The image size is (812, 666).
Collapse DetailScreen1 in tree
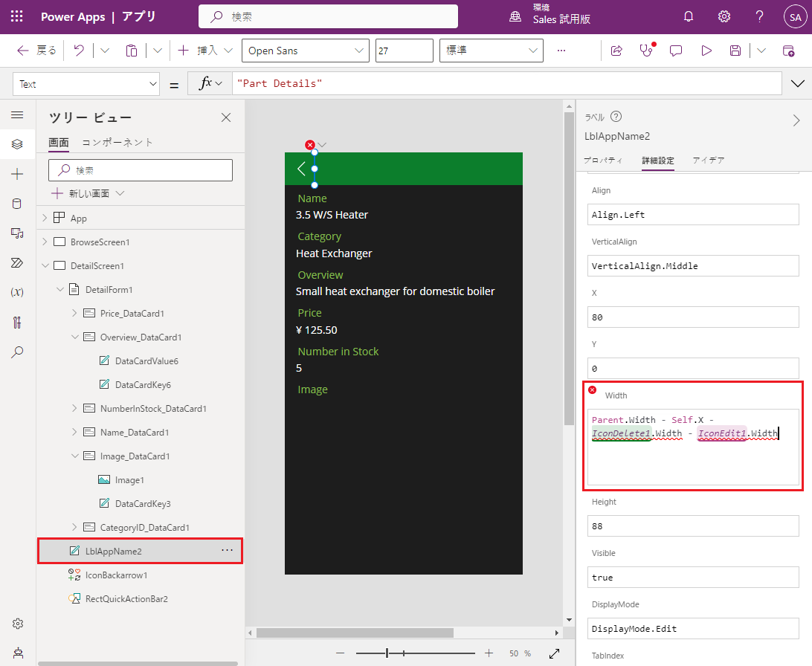pos(45,265)
